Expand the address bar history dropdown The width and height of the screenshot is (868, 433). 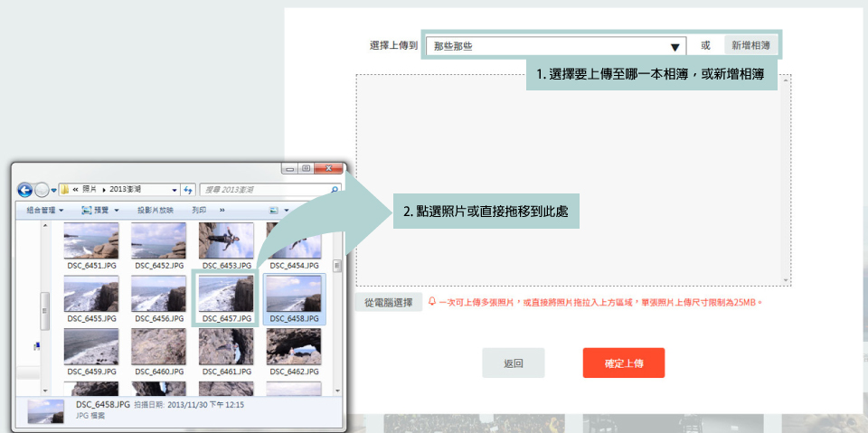[175, 189]
